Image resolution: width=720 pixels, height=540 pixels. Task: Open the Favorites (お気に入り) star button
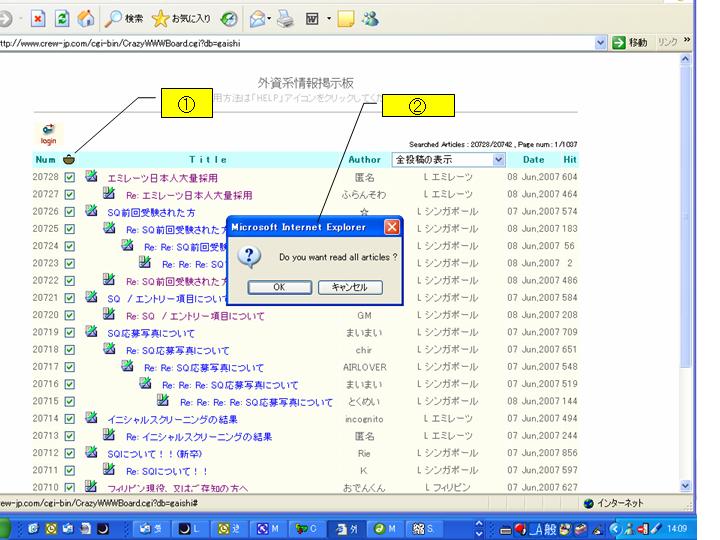click(x=181, y=18)
